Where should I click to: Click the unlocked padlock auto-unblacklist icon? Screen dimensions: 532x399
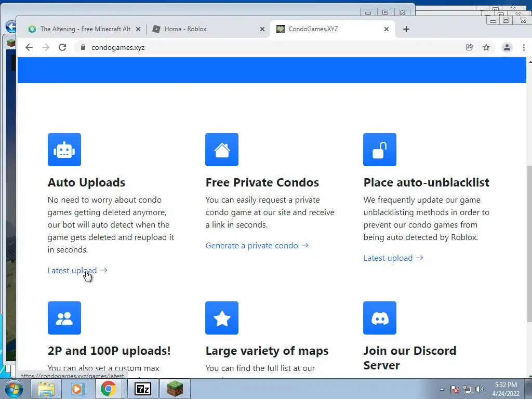[x=380, y=150]
